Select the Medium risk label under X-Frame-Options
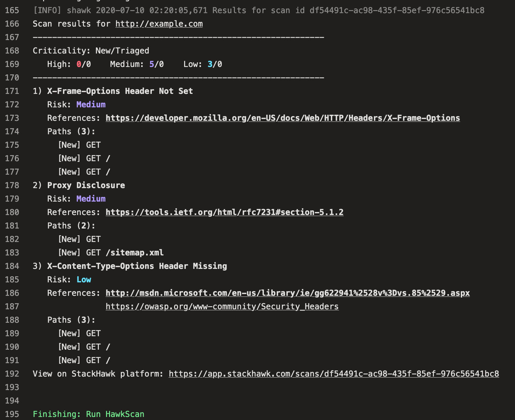Image resolution: width=515 pixels, height=420 pixels. tap(91, 104)
